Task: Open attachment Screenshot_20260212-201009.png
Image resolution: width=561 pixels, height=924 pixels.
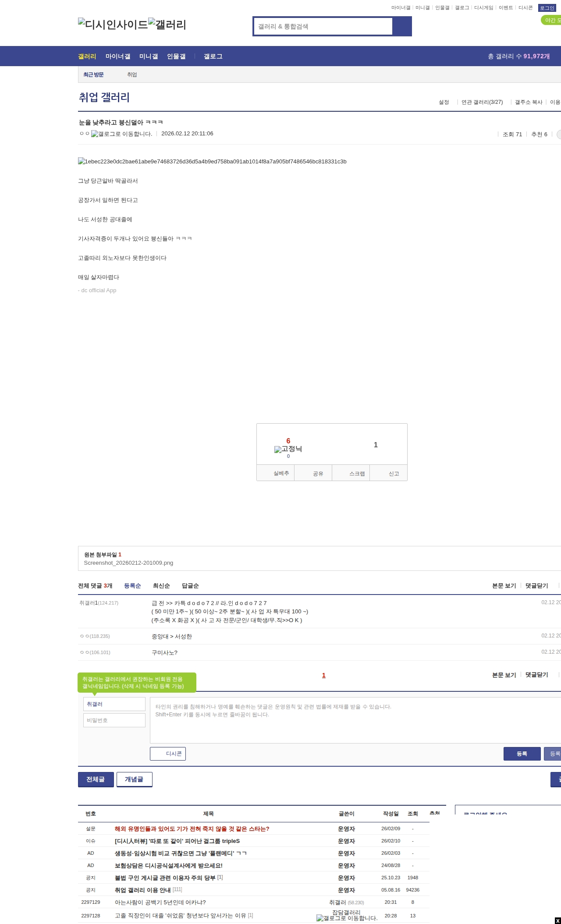Action: [x=128, y=563]
